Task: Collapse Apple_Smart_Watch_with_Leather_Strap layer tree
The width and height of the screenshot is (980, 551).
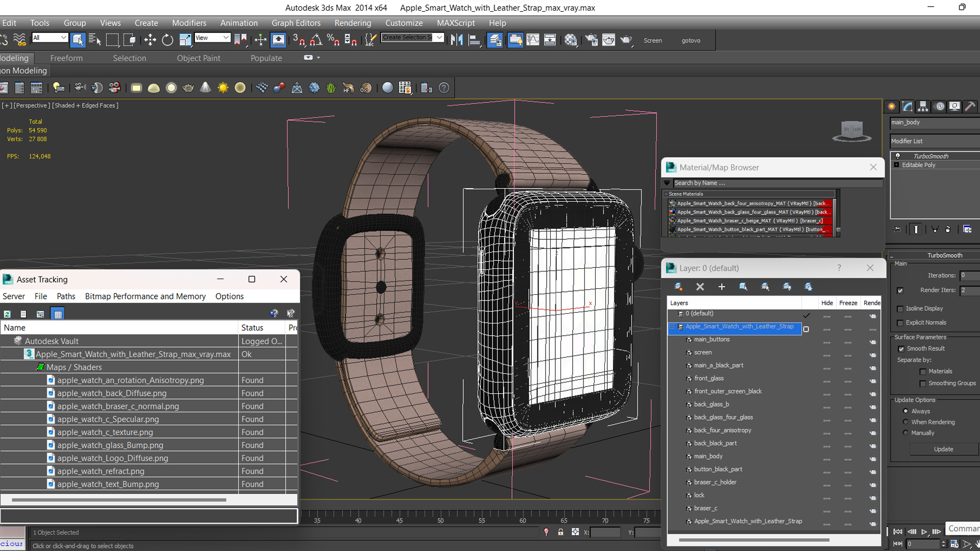Action: click(x=672, y=327)
